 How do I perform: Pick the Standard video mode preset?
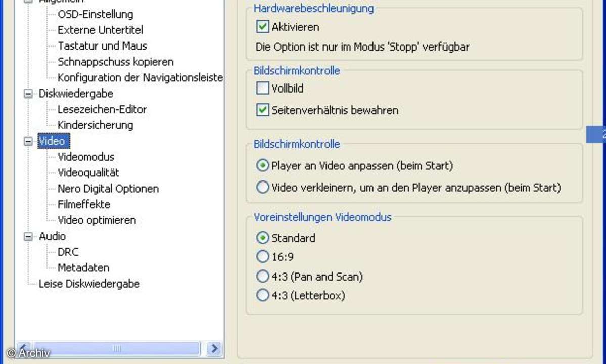(263, 237)
